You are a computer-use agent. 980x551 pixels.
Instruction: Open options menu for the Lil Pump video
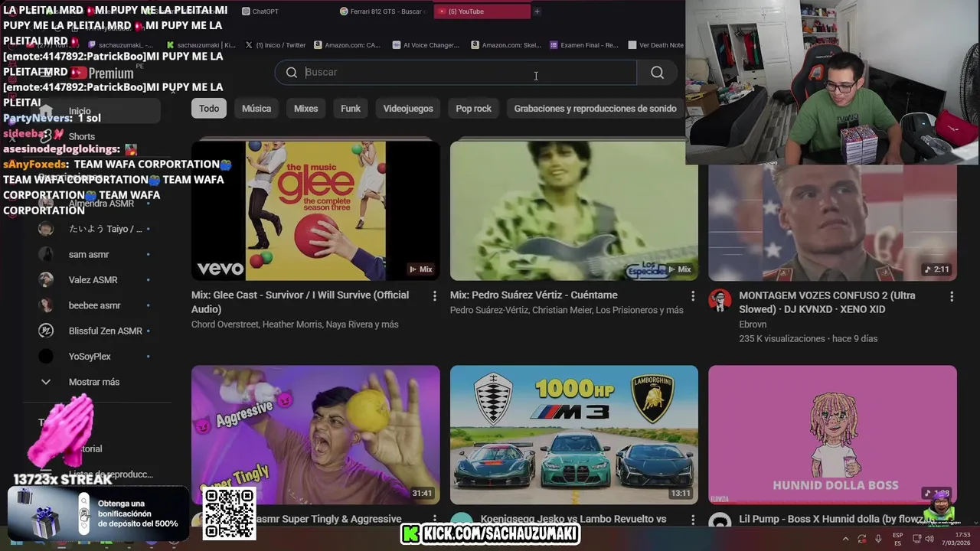[x=952, y=520]
